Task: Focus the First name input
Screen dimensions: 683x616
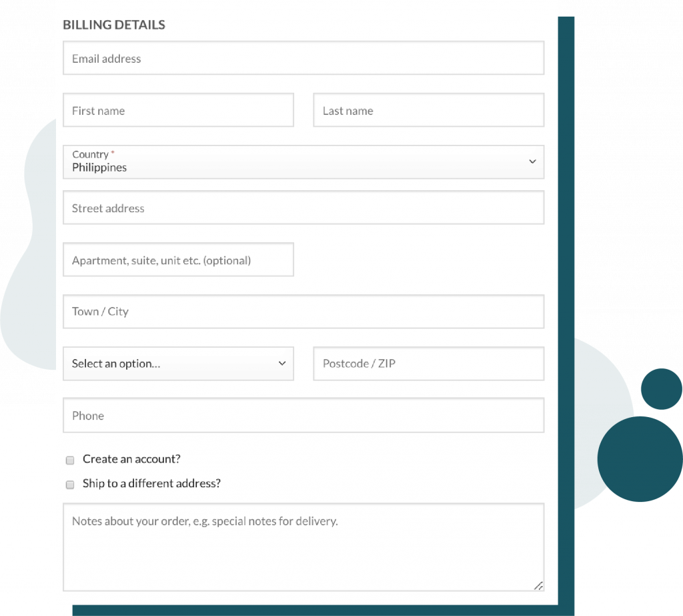Action: coord(178,111)
